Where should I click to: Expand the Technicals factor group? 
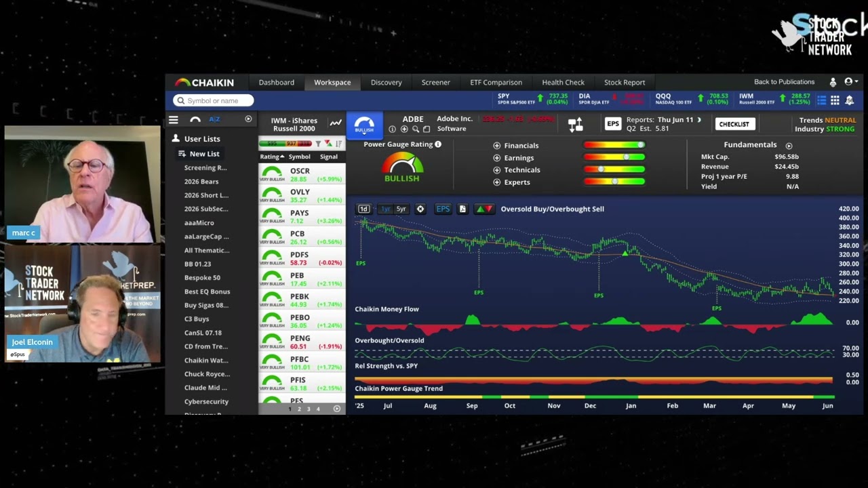(497, 170)
